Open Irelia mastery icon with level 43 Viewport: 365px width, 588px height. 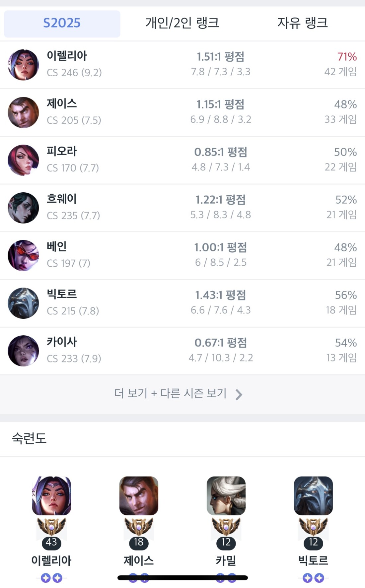tap(51, 496)
